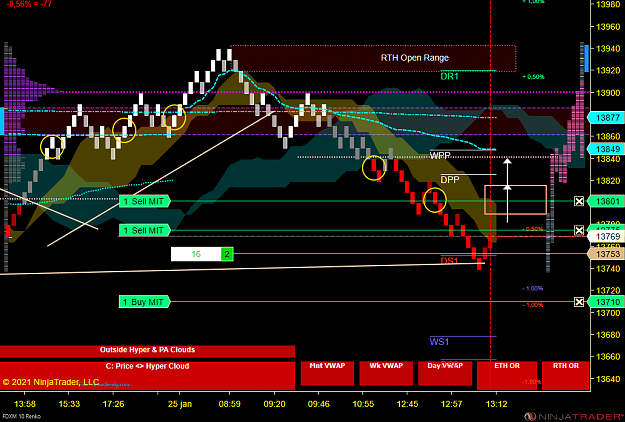
Task: Click the 13640 price axis label
Action: click(x=608, y=379)
